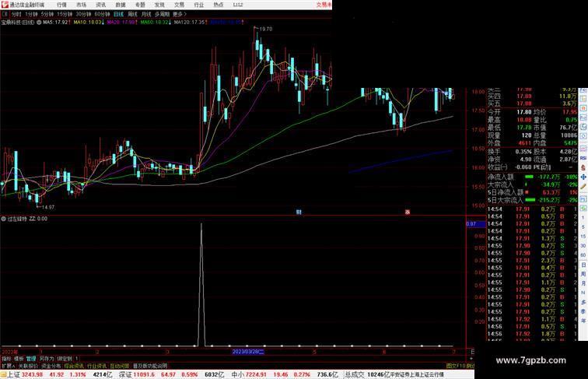Switch sidebar period to 1 minute
588x379 pixels.
pyautogui.click(x=583, y=218)
